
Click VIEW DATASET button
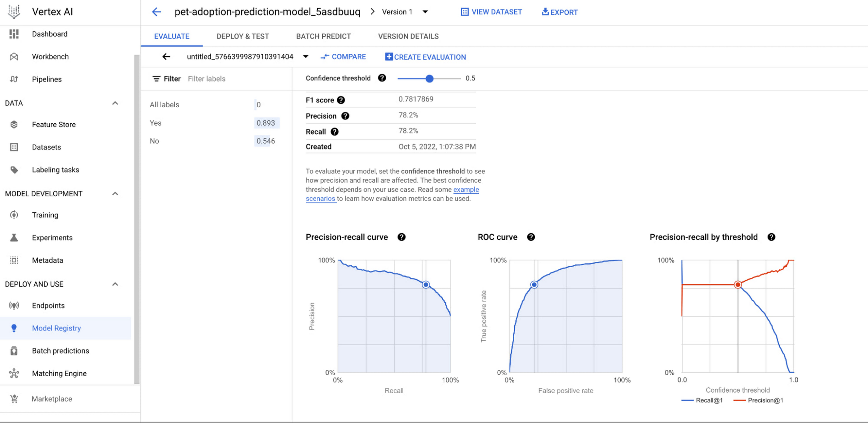pos(491,12)
